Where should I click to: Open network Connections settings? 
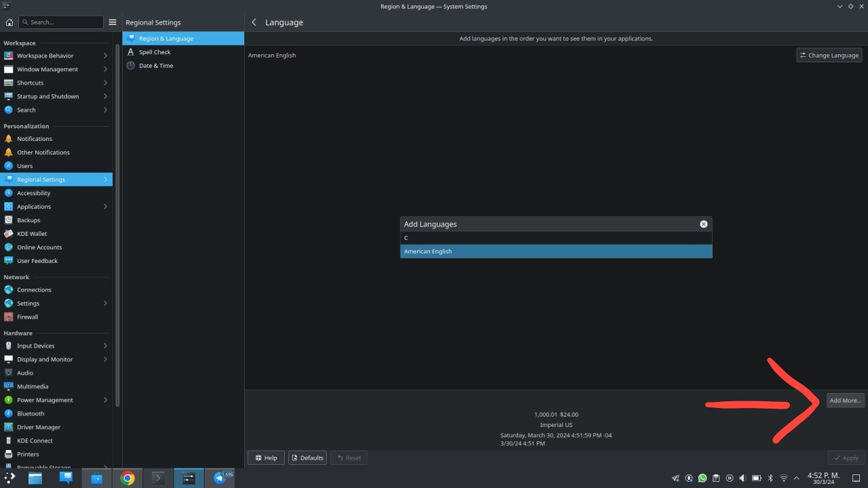tap(56, 290)
